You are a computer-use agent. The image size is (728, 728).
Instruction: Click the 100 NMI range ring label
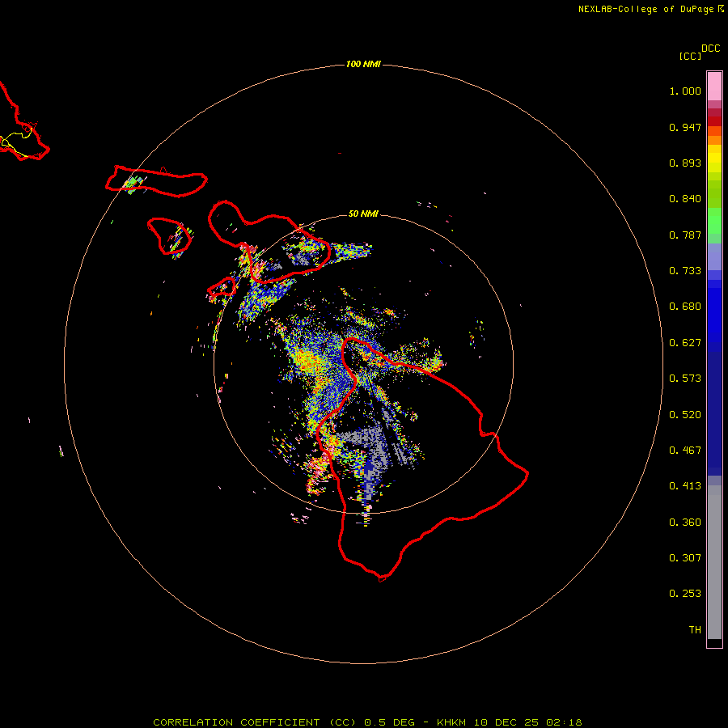[363, 64]
